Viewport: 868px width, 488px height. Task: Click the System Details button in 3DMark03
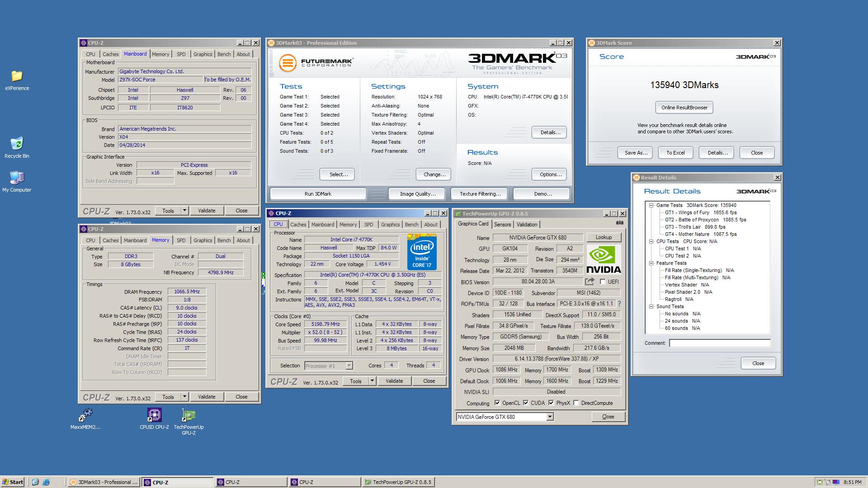pyautogui.click(x=550, y=132)
